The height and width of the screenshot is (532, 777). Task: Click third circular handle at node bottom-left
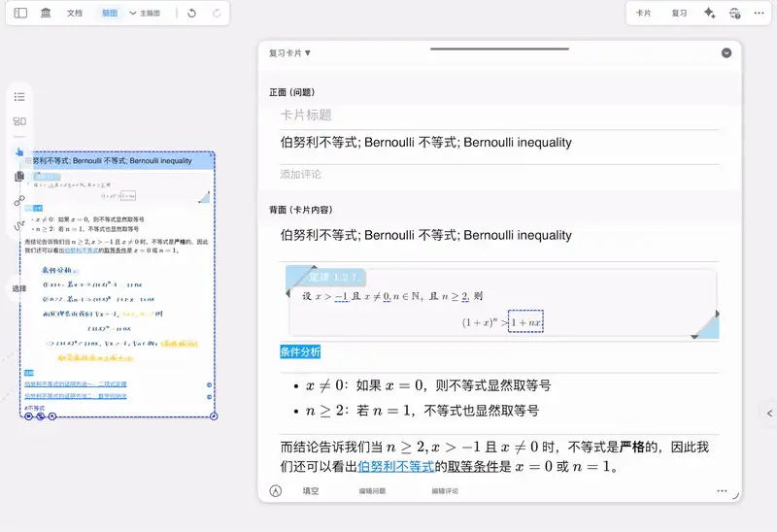click(x=52, y=416)
